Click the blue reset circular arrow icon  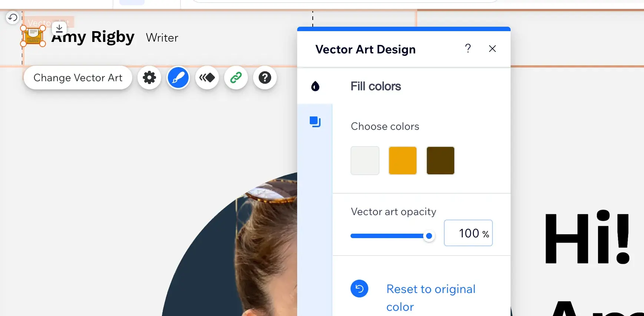point(359,289)
